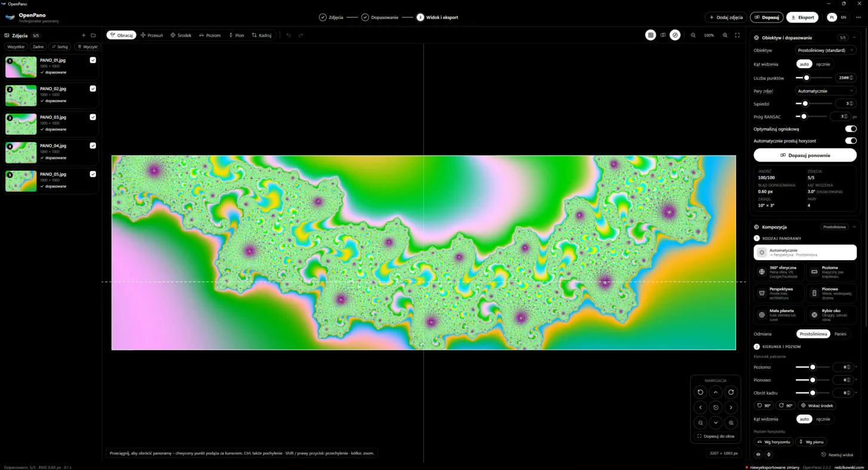The height and width of the screenshot is (470, 868).
Task: Click the fullscreen icon in the toolbar
Action: click(x=737, y=35)
